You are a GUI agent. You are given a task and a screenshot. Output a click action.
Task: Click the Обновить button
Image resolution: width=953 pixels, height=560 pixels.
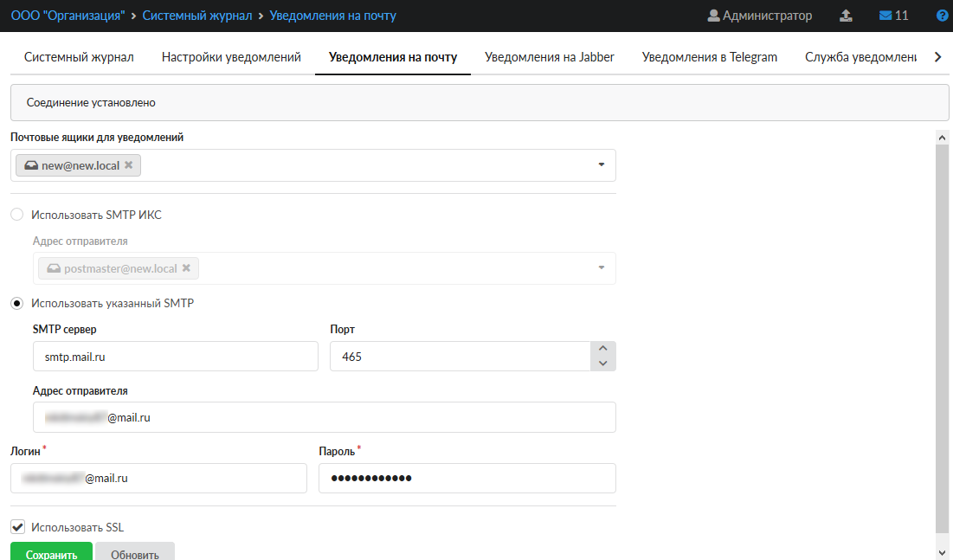[x=135, y=554]
